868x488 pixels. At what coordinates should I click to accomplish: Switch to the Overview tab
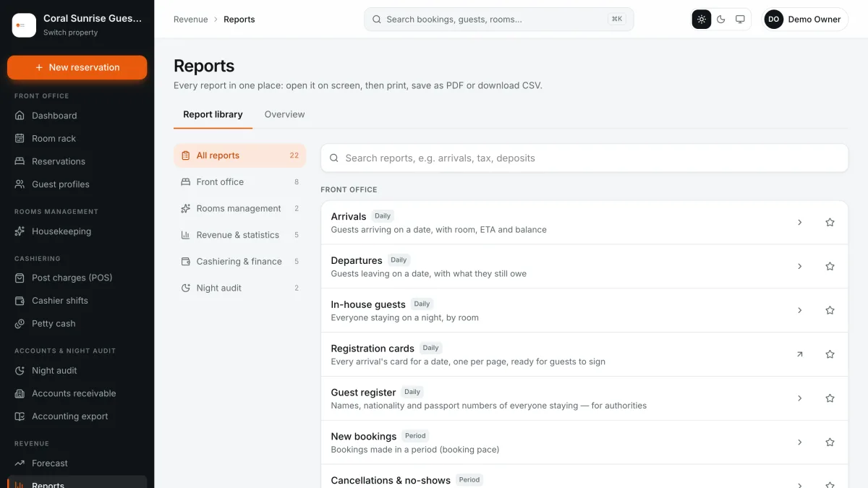[x=284, y=114]
